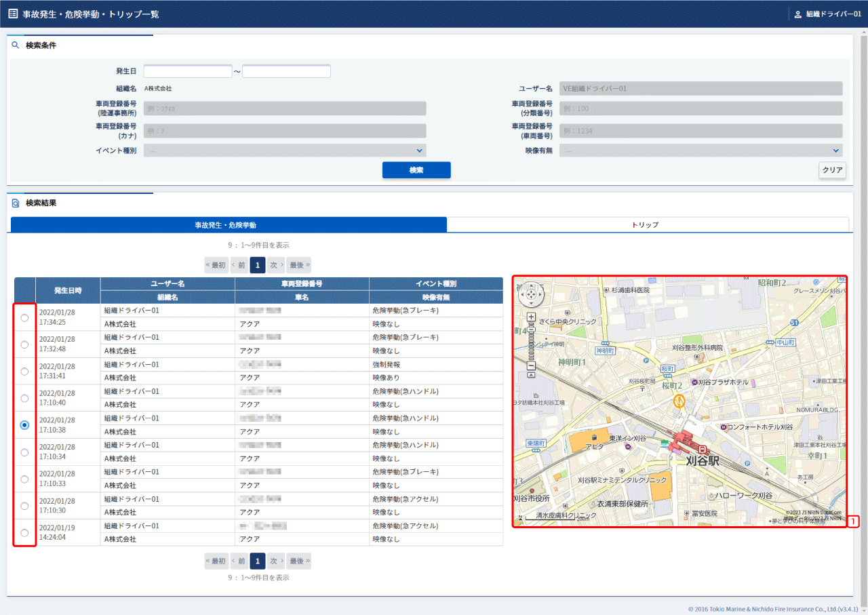Viewport: 868px width, 615px height.
Task: Select the 17:34:25 event radio button
Action: [24, 317]
